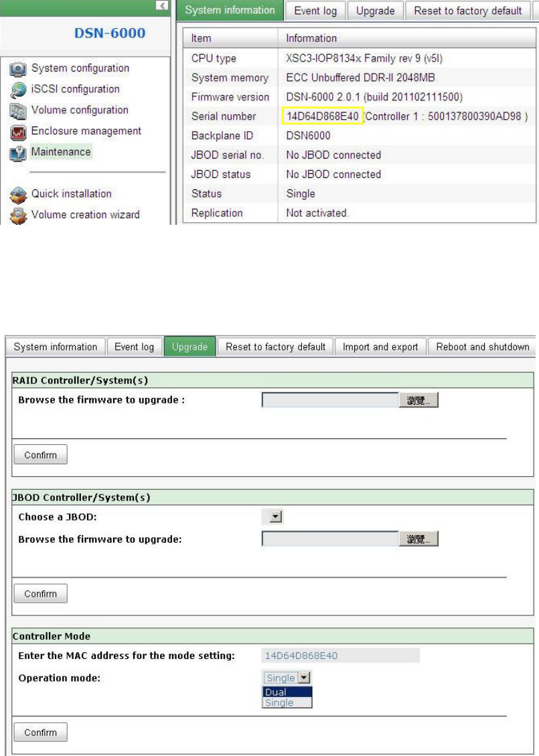Open Reset to factory default tab in top panel
Viewport: 539px width, 756px height.
467,11
